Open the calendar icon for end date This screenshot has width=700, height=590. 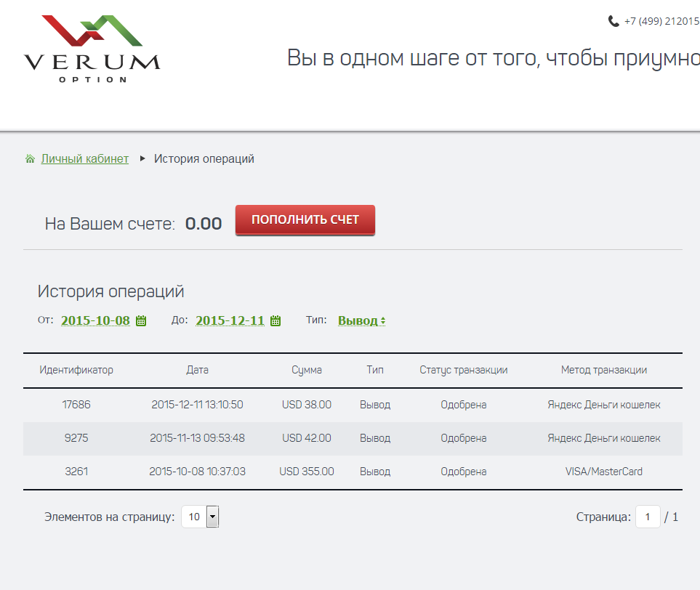275,320
